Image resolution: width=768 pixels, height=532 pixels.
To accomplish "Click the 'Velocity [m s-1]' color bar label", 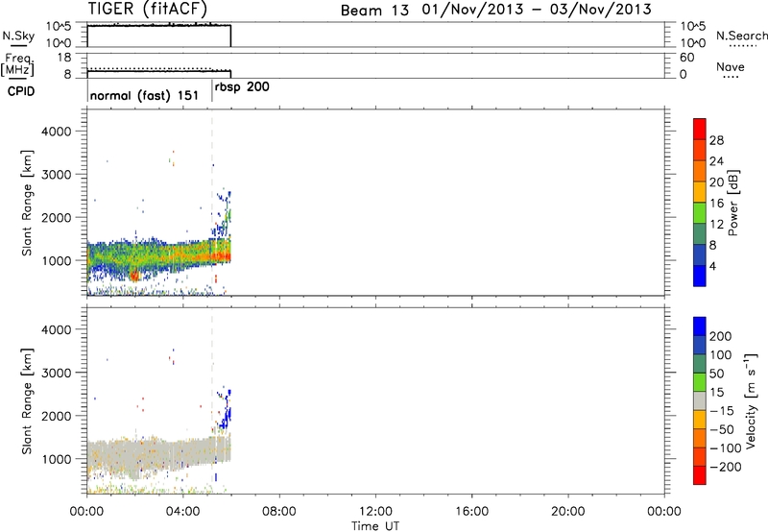I will point(751,400).
